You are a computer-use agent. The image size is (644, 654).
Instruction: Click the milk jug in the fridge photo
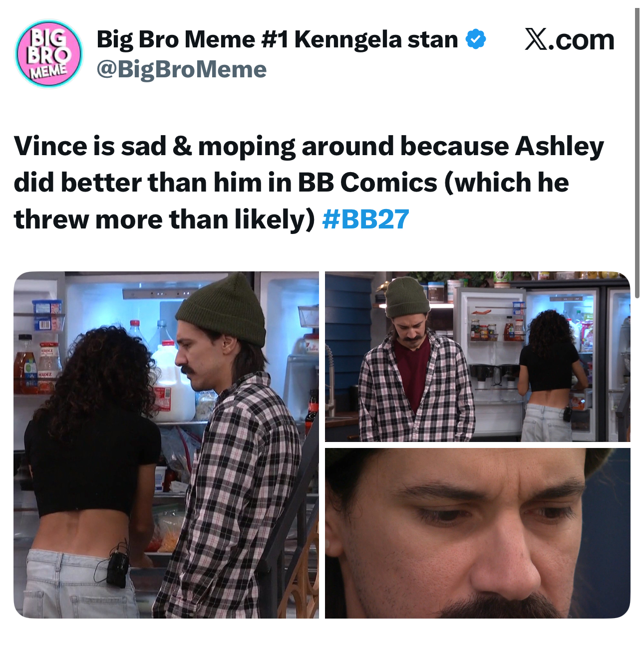[172, 382]
